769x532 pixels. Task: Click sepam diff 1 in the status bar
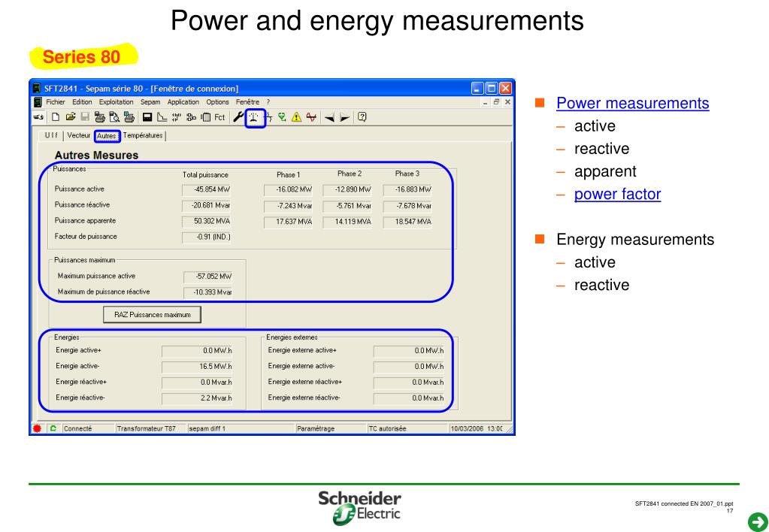[207, 428]
